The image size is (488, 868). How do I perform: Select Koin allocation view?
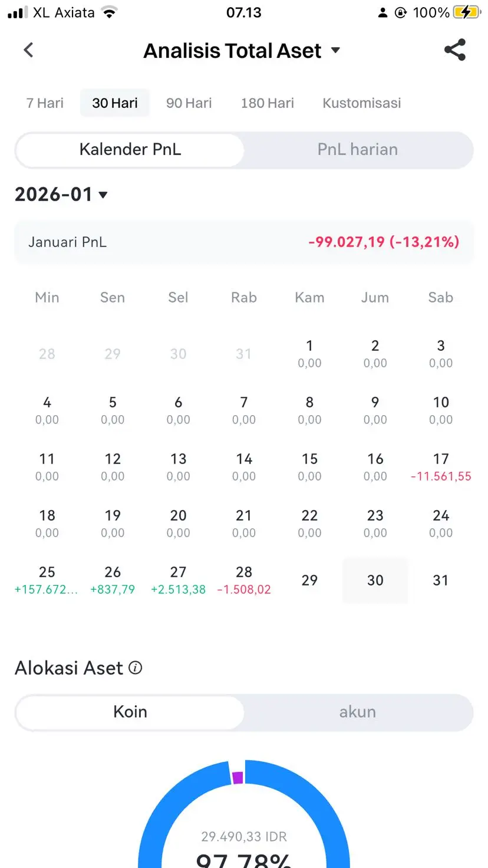pyautogui.click(x=130, y=712)
